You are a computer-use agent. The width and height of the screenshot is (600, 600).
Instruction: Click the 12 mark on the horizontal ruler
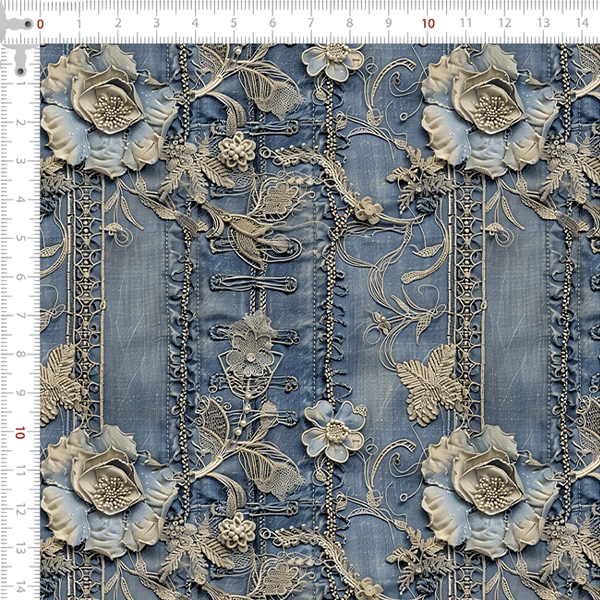(504, 23)
